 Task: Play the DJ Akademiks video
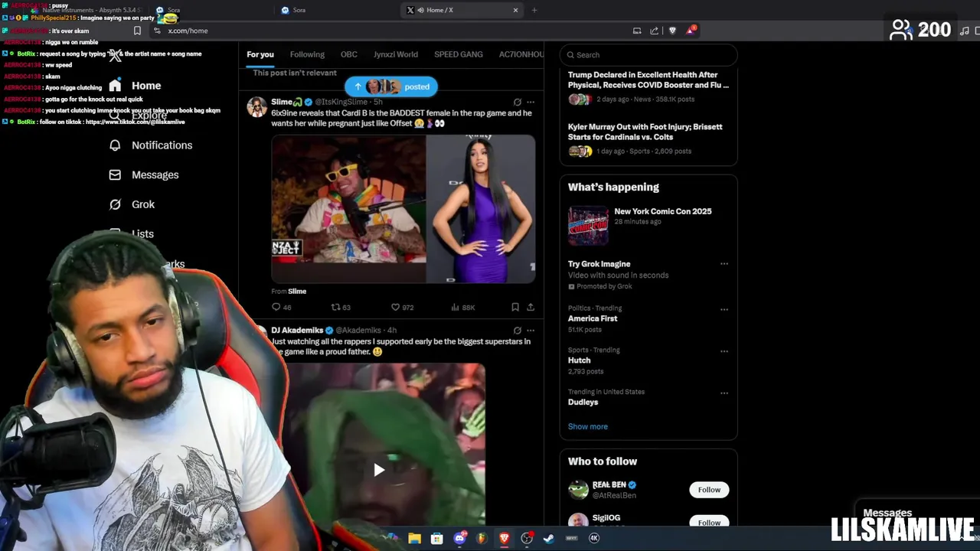379,470
